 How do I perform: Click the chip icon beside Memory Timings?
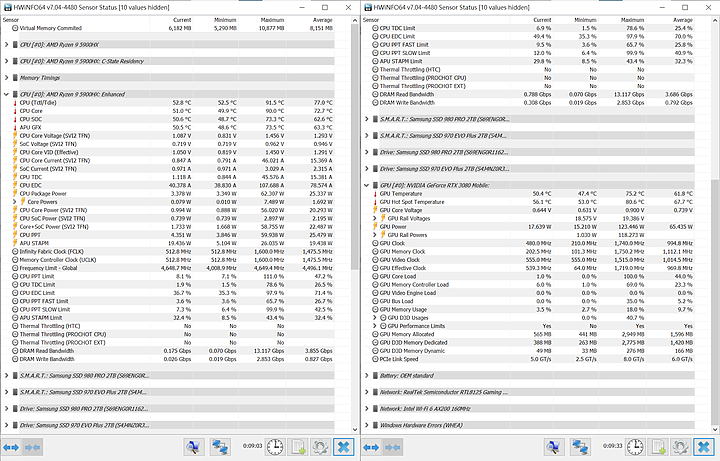coord(15,78)
